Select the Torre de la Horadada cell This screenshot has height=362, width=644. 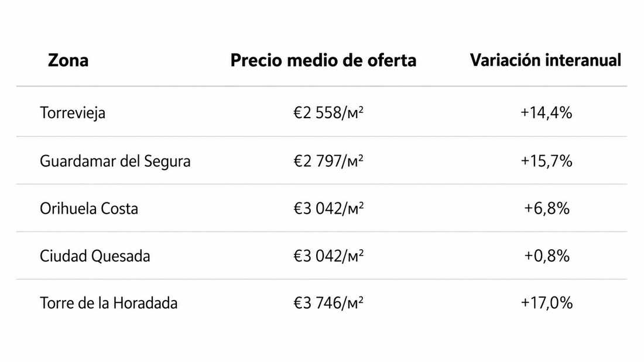(x=109, y=304)
